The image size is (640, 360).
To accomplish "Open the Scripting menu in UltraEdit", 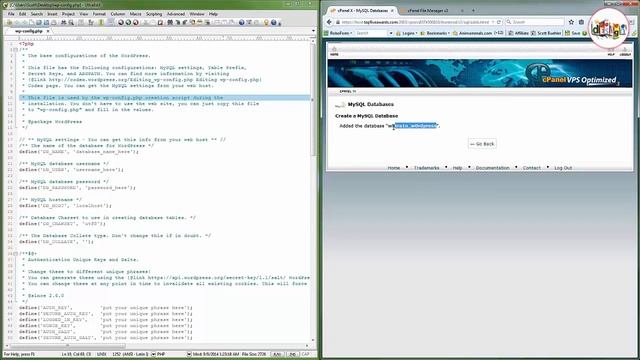I will [x=154, y=14].
